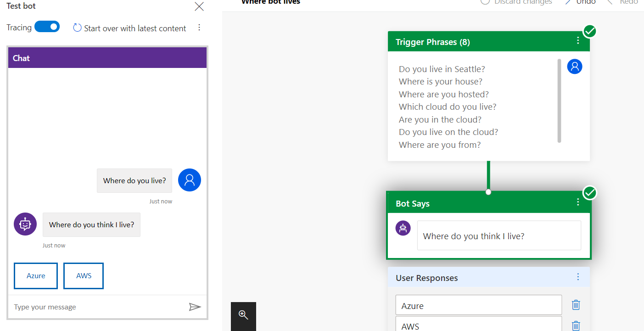The width and height of the screenshot is (644, 331).
Task: Delete the AWS user response
Action: pyautogui.click(x=576, y=326)
